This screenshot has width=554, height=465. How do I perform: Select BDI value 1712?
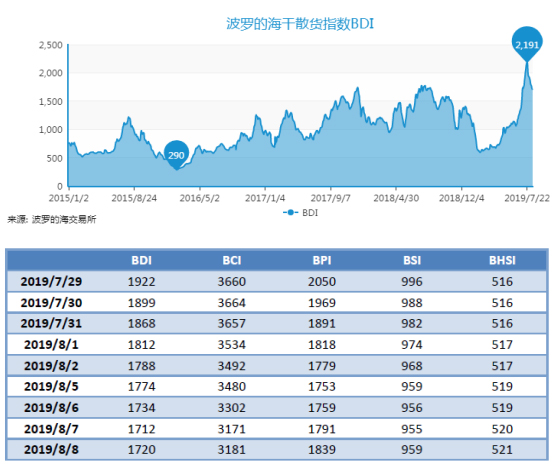141,429
